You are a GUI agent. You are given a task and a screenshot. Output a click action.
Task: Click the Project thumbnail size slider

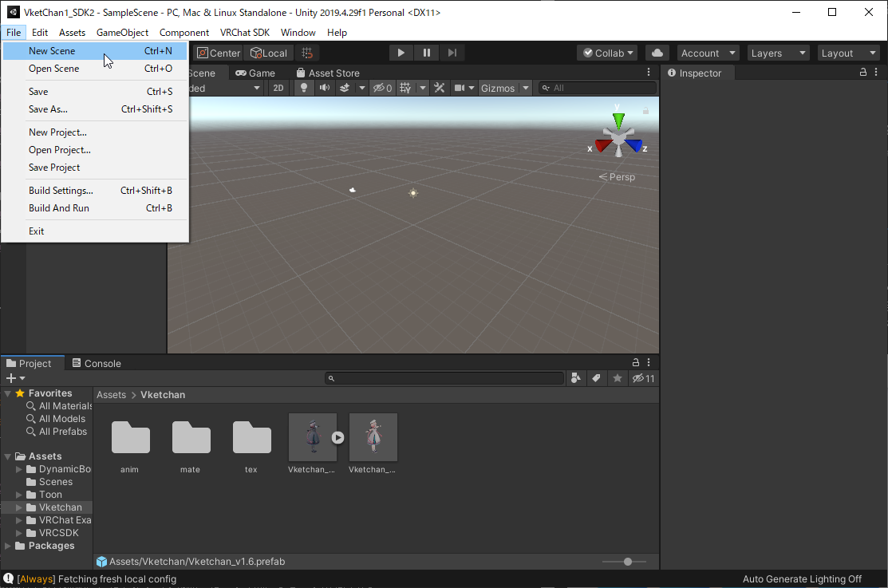(x=628, y=562)
